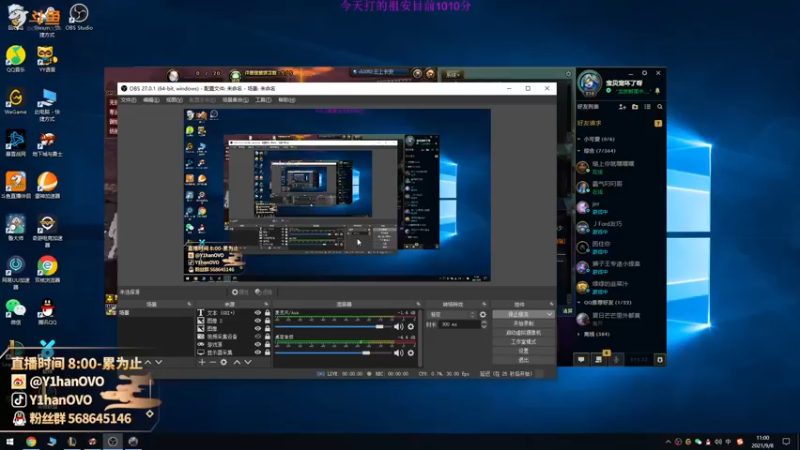Click the 设置 button in OBS controls
Image resolution: width=800 pixels, height=450 pixels.
523,351
